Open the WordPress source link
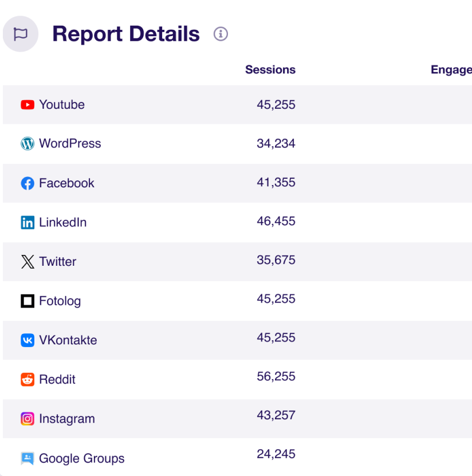Viewport: 472px width, 476px height. (x=70, y=144)
